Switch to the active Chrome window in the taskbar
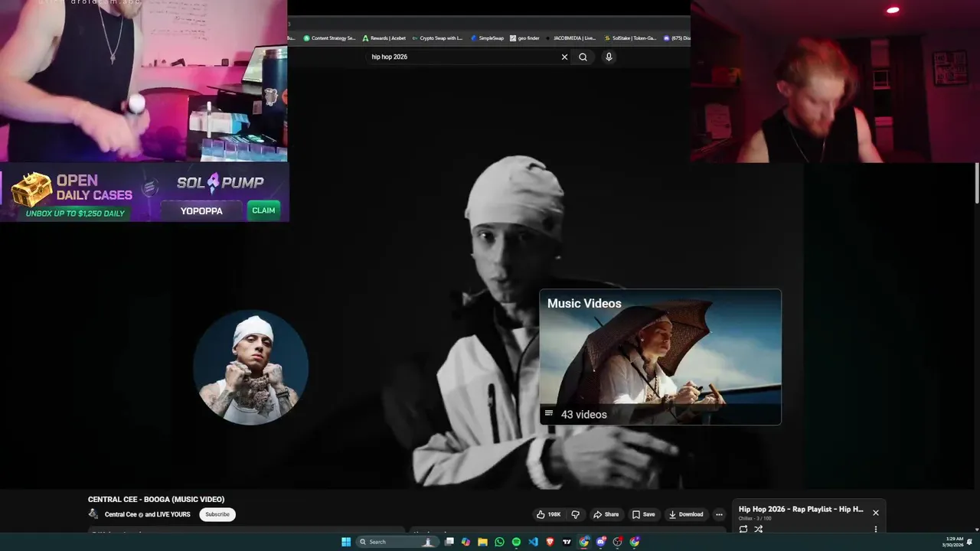980x551 pixels. point(583,542)
